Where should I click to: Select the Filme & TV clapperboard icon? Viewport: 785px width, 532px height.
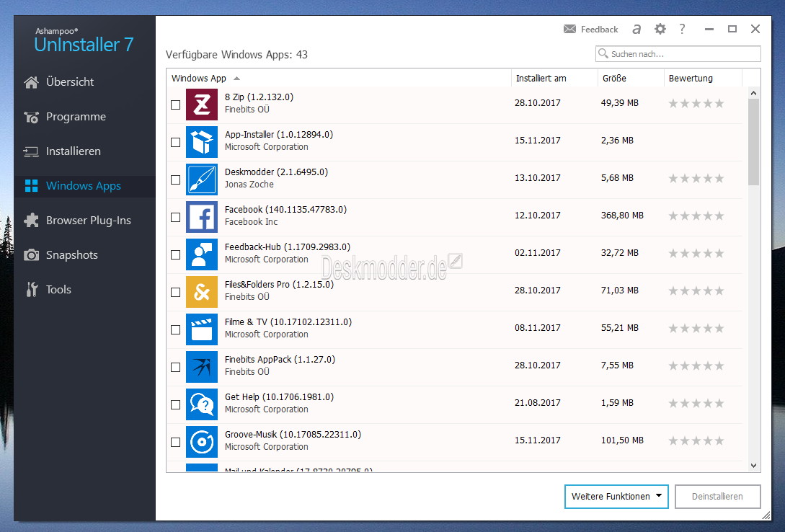click(x=202, y=329)
